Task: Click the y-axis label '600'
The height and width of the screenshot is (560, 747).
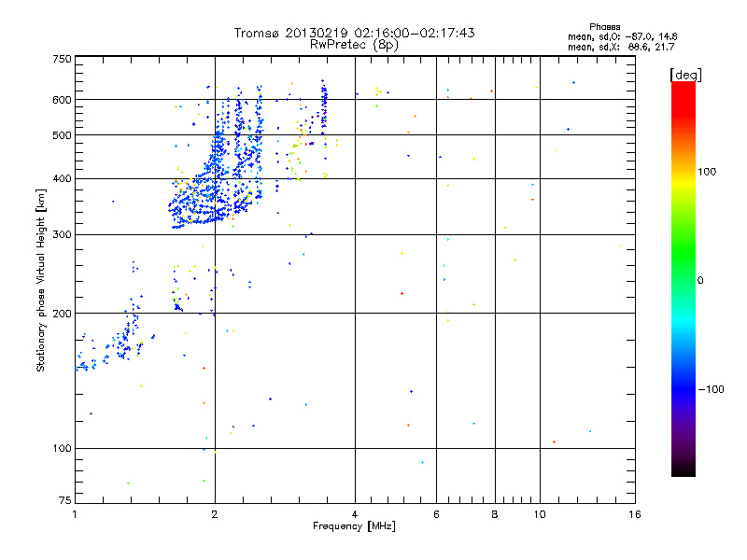Action: (62, 100)
